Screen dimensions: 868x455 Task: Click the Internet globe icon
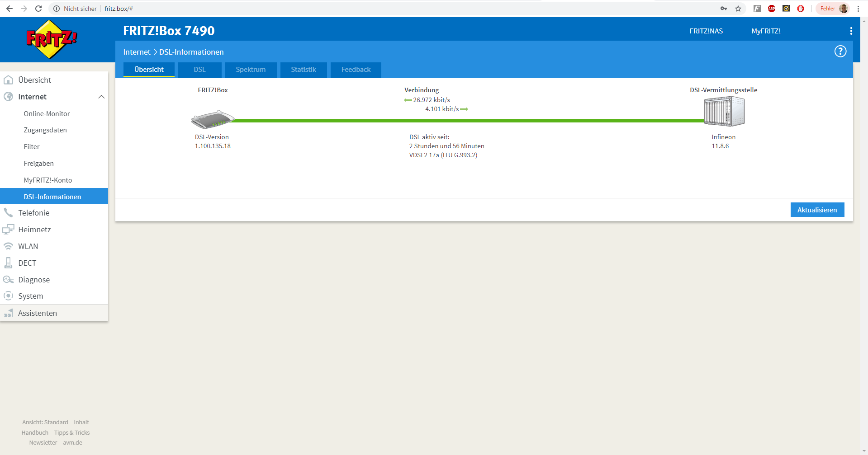pyautogui.click(x=8, y=97)
